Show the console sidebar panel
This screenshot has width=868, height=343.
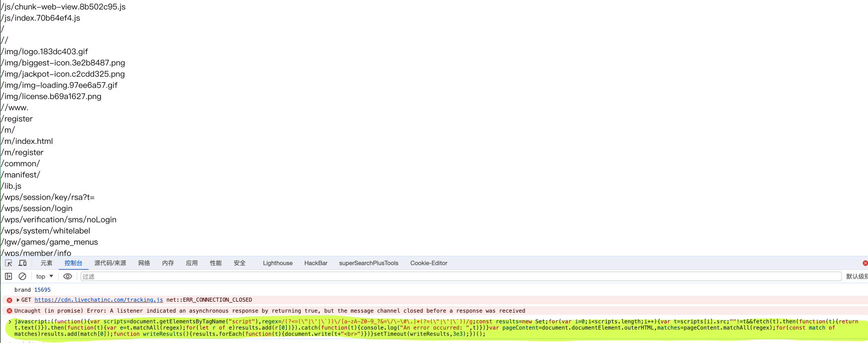[8, 276]
